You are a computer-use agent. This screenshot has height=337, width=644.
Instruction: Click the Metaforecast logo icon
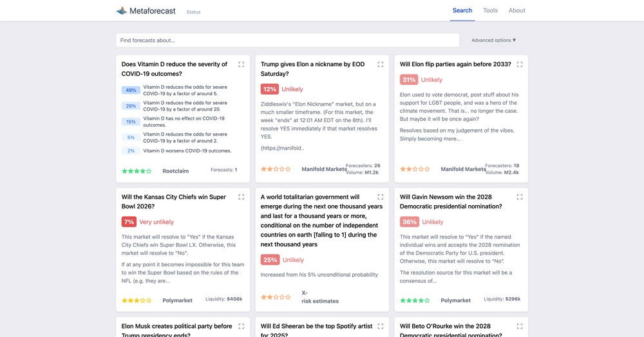121,11
